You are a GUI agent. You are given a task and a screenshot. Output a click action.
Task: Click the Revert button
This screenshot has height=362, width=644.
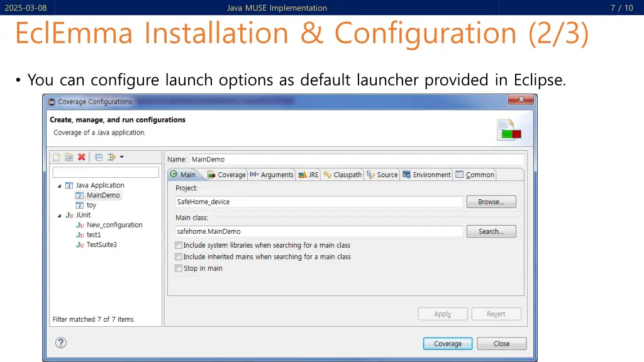(x=496, y=314)
